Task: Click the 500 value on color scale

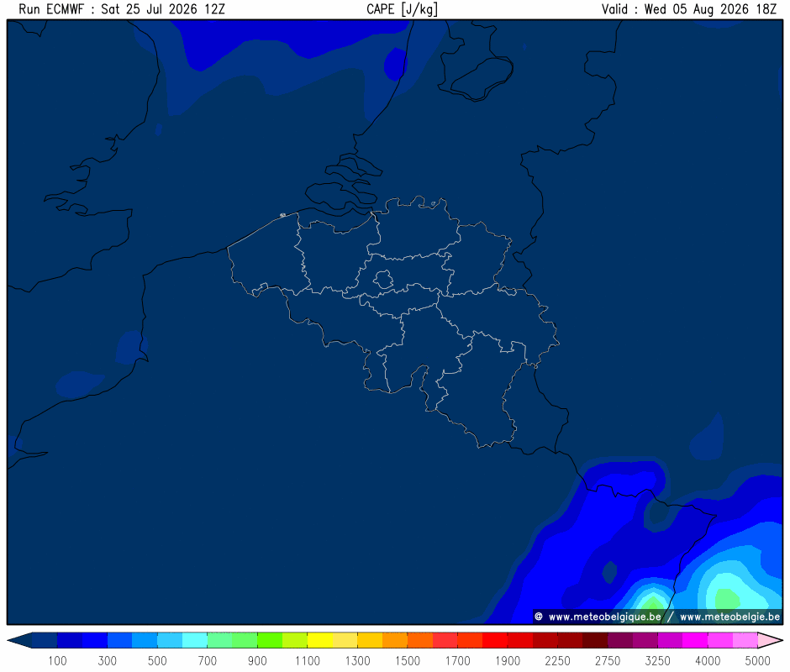Action: 157,660
